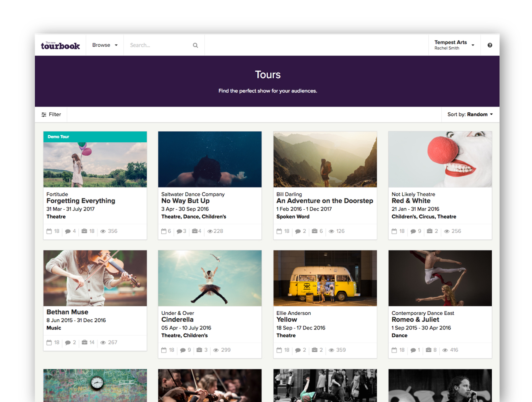
Task: Click the Contemporary Dance East name
Action: click(x=423, y=313)
